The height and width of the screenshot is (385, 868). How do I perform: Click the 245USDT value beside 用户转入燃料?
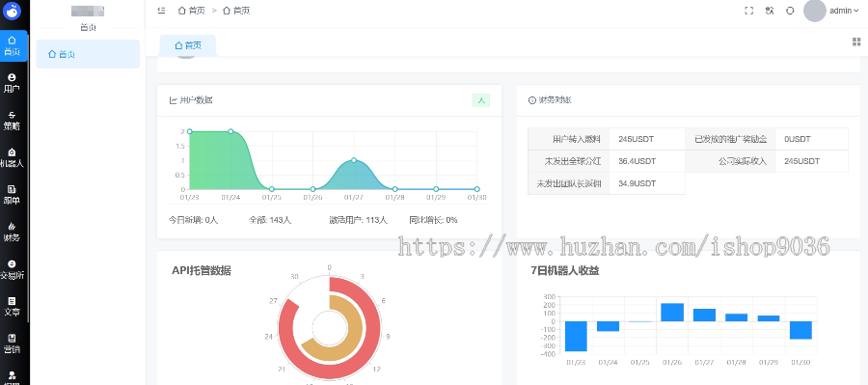(637, 139)
